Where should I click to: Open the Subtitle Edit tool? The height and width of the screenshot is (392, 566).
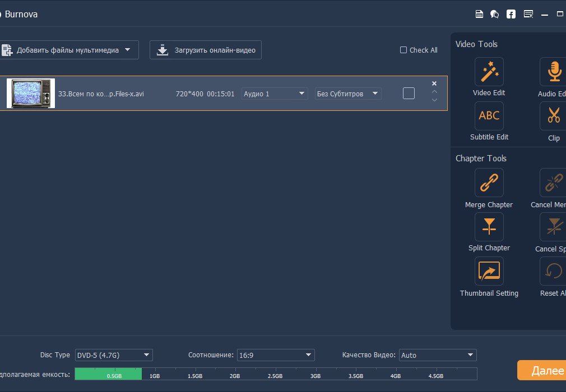pyautogui.click(x=489, y=116)
